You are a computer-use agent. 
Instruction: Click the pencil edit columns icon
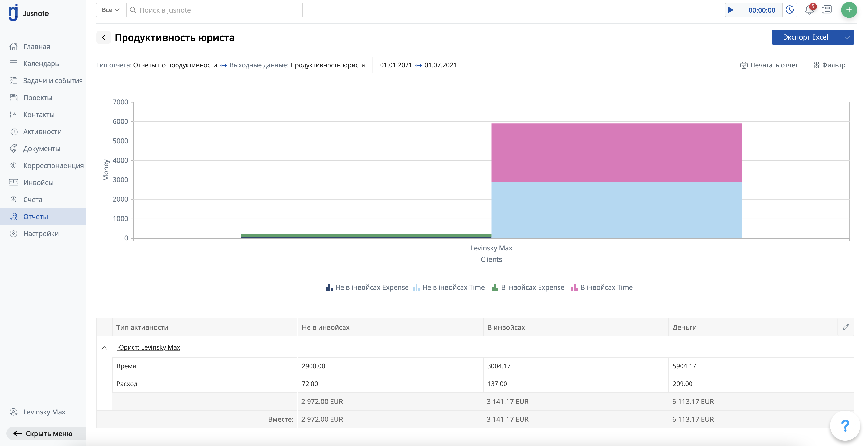click(x=846, y=327)
